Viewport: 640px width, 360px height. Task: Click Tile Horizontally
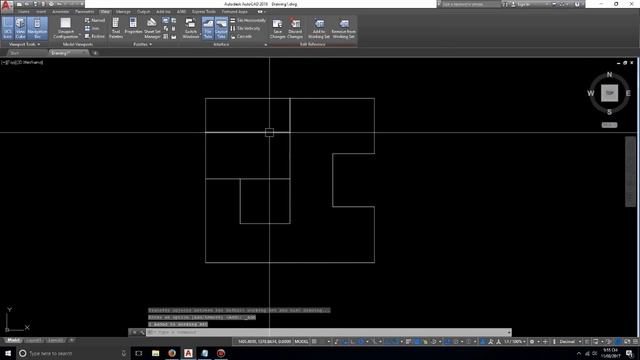[x=248, y=20]
